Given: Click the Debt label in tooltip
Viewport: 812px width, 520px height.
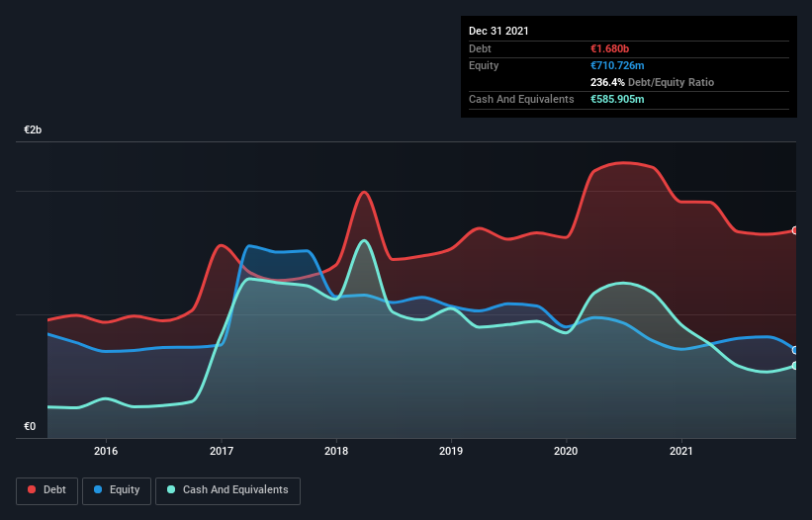Looking at the screenshot, I should [480, 48].
